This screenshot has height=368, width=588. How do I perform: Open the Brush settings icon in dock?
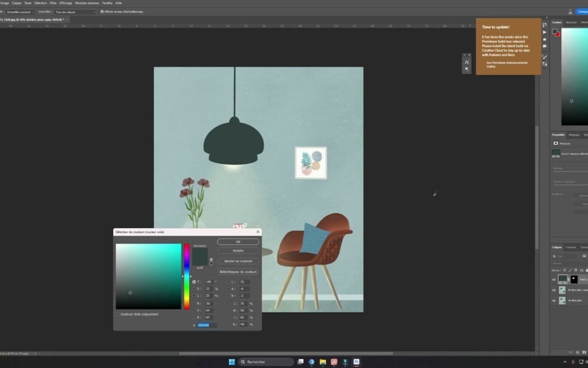click(x=544, y=57)
